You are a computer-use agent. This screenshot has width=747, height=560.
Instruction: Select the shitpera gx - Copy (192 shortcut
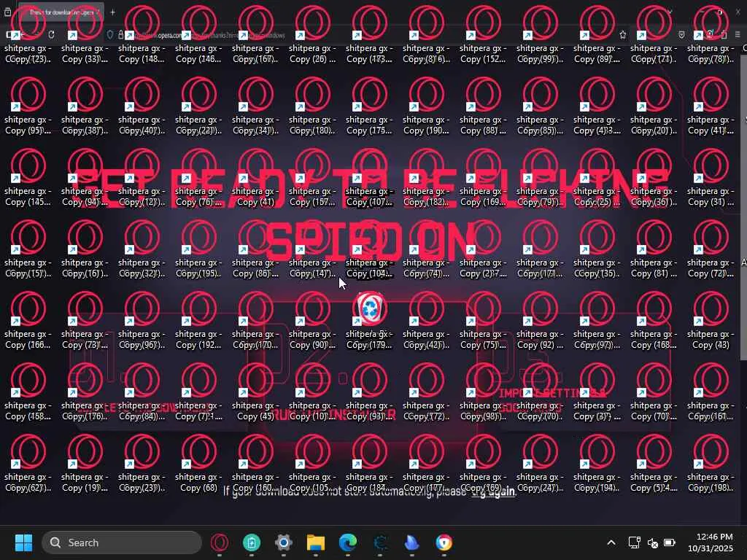pos(198,320)
